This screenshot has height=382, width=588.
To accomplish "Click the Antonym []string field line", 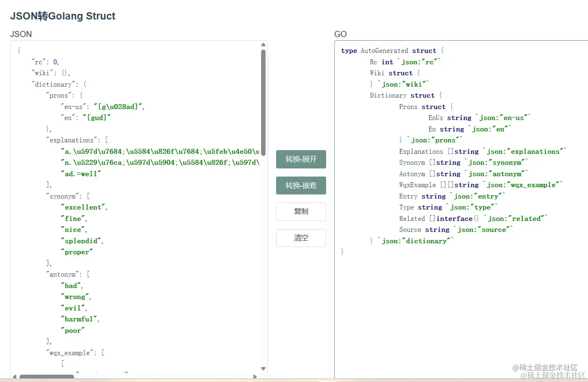I will point(464,174).
